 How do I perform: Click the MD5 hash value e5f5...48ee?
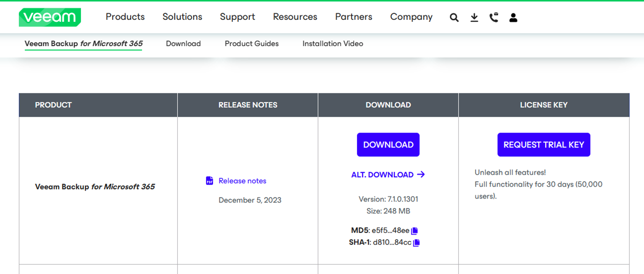point(390,230)
